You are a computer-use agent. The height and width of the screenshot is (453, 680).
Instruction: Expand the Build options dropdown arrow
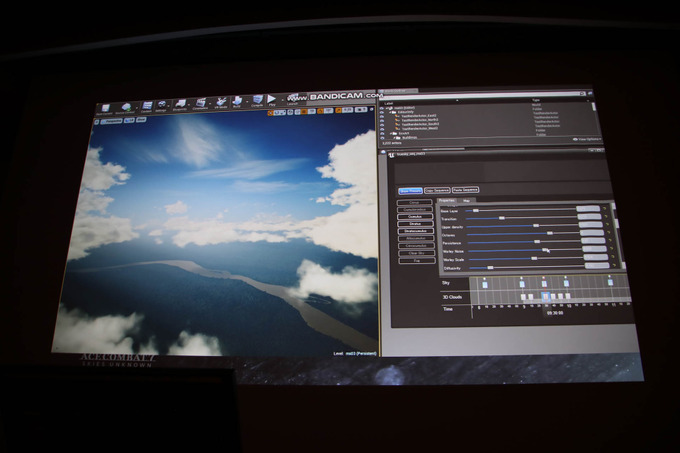point(247,101)
